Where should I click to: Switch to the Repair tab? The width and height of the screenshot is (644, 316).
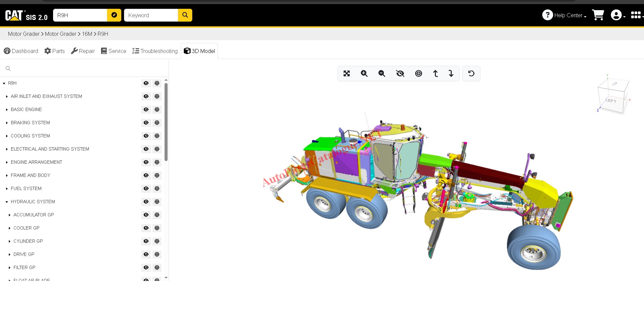[83, 51]
